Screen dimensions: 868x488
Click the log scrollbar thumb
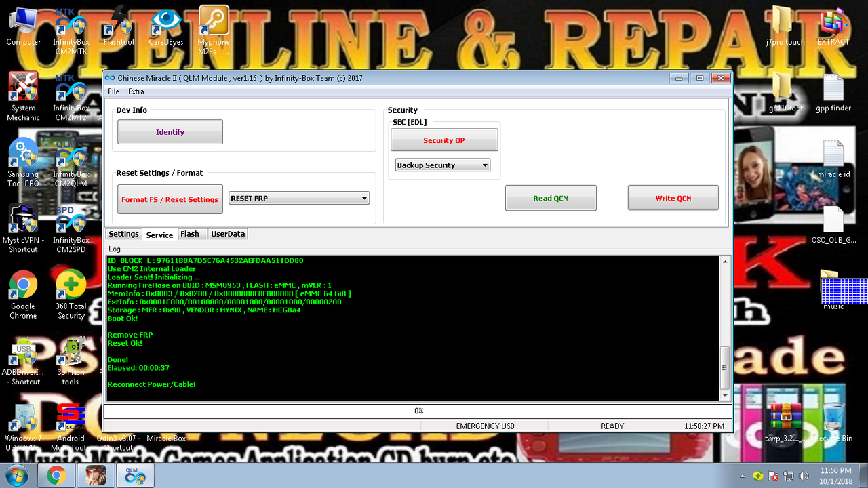point(725,368)
